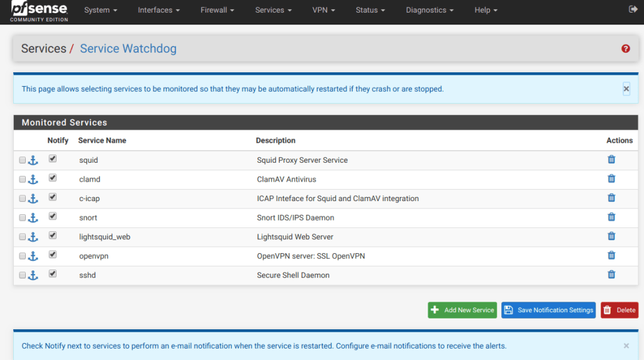Screen dimensions: 644x360
Task: Click the logout icon in top bar
Action: pos(633,9)
